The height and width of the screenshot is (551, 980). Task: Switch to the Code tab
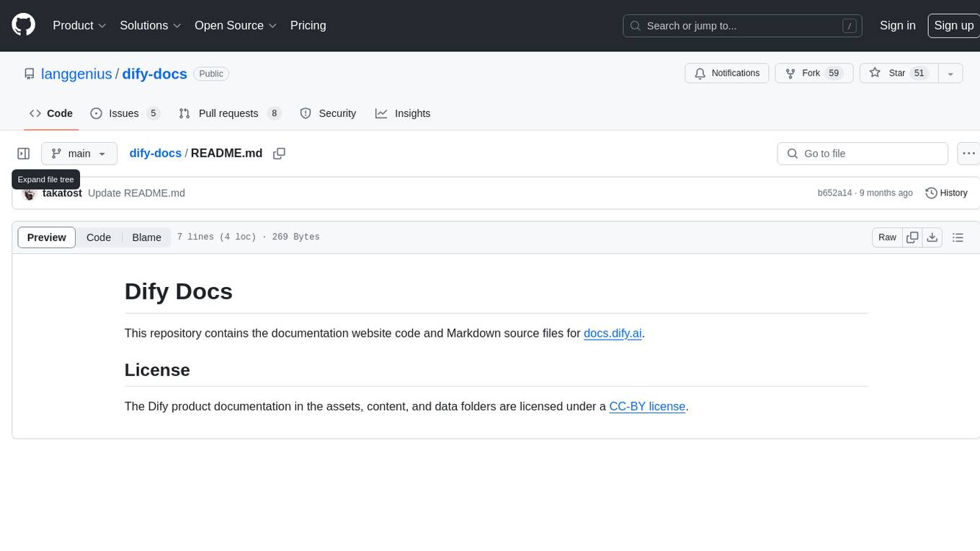pyautogui.click(x=51, y=113)
